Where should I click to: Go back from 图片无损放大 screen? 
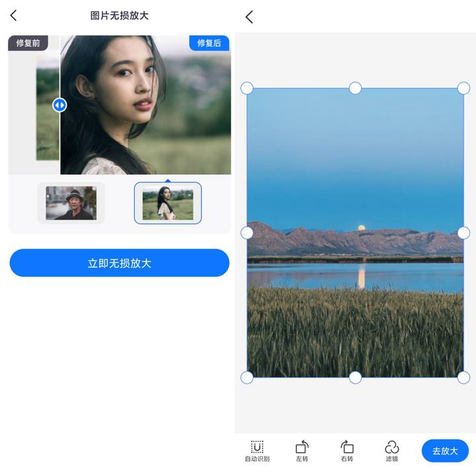click(13, 15)
